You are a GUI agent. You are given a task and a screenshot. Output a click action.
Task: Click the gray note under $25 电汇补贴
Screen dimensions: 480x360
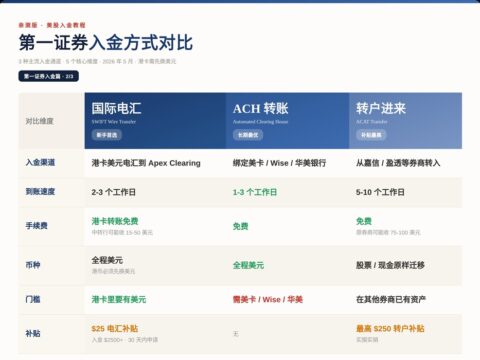125,340
